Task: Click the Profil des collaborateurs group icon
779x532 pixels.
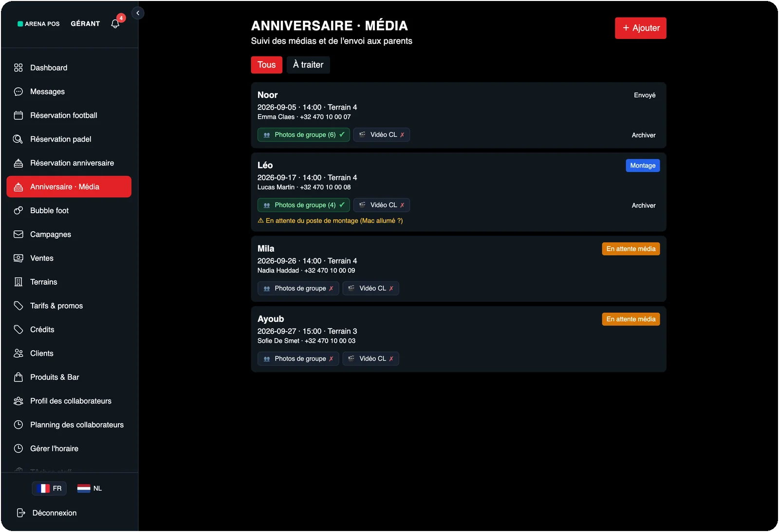Action: tap(19, 402)
